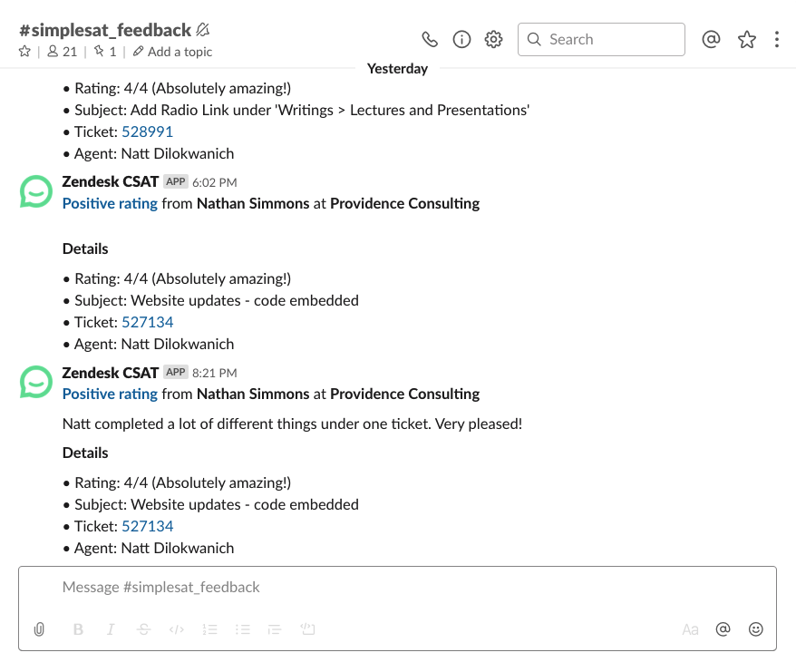The width and height of the screenshot is (796, 672).
Task: Star the channel under the channel name
Action: pyautogui.click(x=24, y=52)
